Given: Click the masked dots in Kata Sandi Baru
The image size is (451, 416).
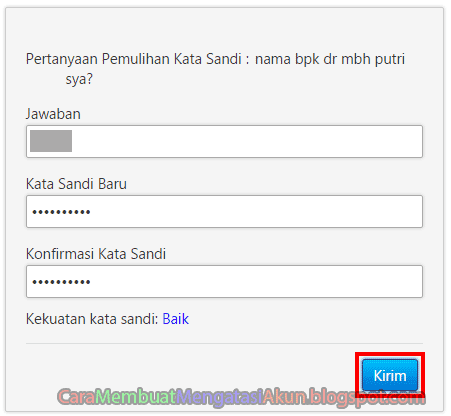Looking at the screenshot, I should pos(61,212).
